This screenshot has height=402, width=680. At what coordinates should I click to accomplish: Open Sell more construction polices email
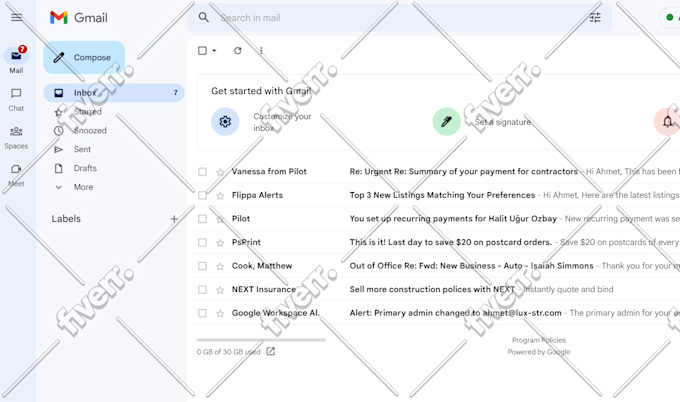tap(434, 289)
